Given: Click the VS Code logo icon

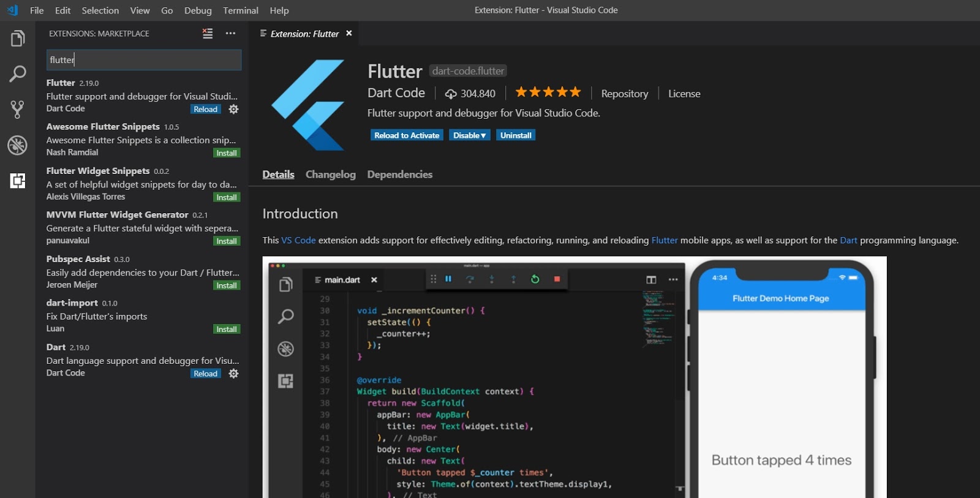Looking at the screenshot, I should (x=12, y=10).
